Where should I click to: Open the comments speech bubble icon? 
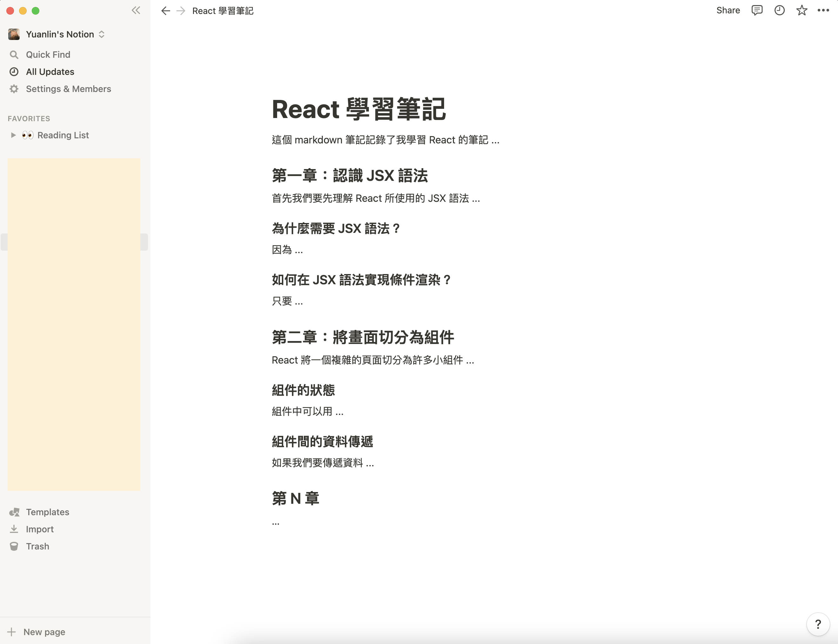[x=757, y=10]
